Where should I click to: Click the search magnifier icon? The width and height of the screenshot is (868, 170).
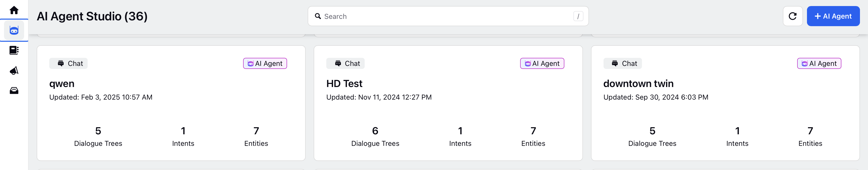click(318, 16)
